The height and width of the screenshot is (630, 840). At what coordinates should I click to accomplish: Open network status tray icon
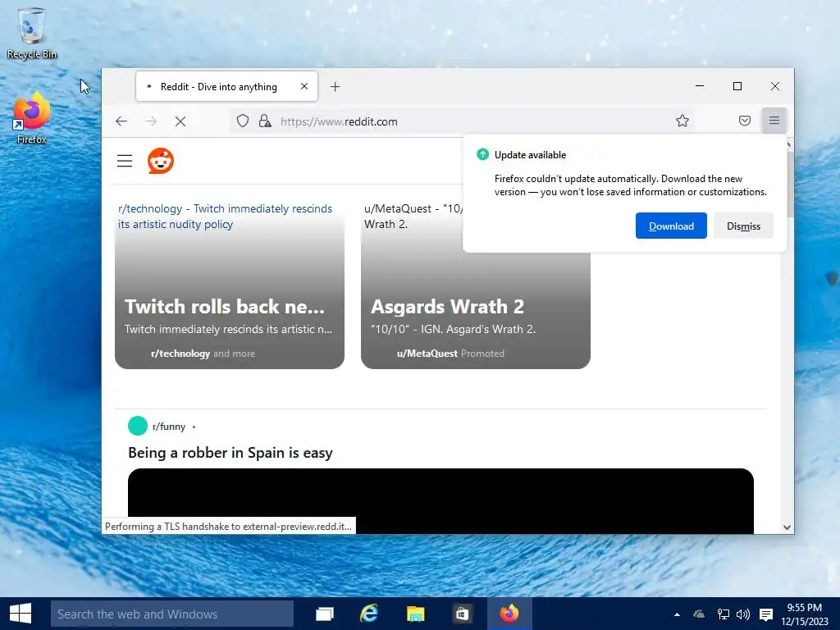[x=724, y=614]
